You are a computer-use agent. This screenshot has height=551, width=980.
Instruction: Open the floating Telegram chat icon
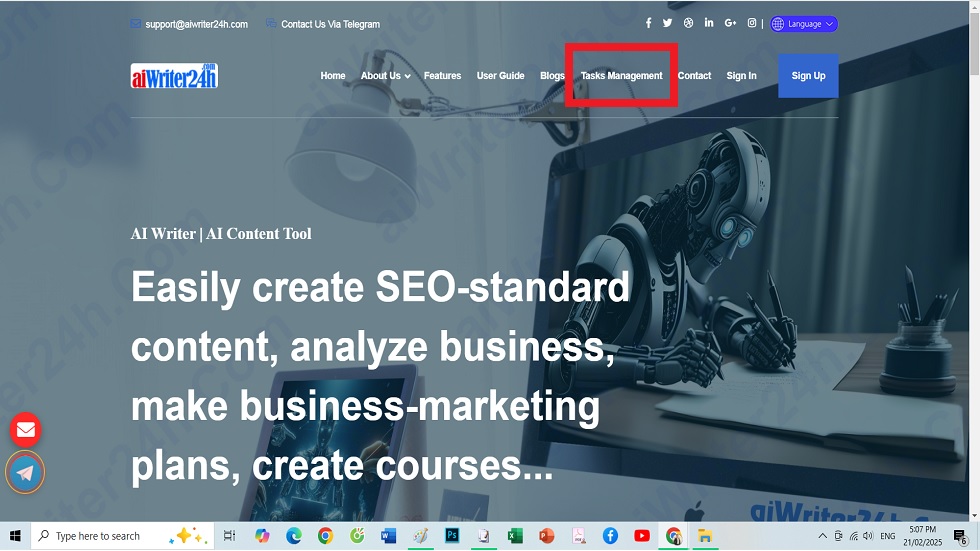pyautogui.click(x=25, y=473)
